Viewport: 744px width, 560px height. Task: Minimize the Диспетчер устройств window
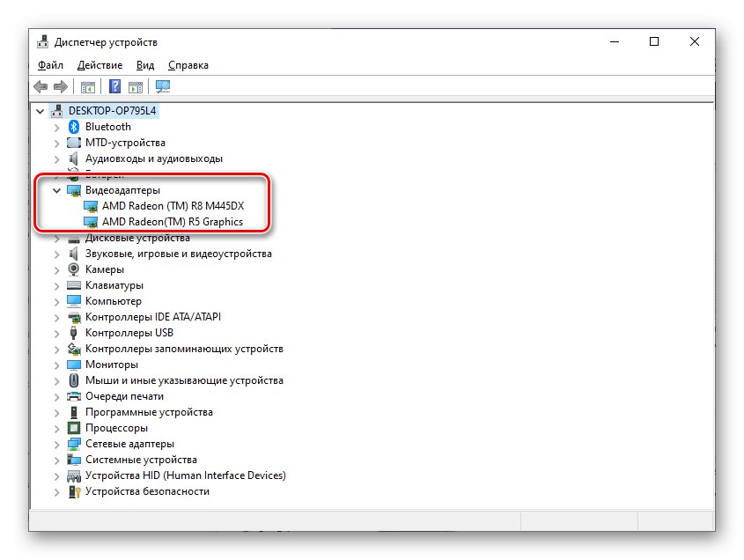tap(615, 41)
